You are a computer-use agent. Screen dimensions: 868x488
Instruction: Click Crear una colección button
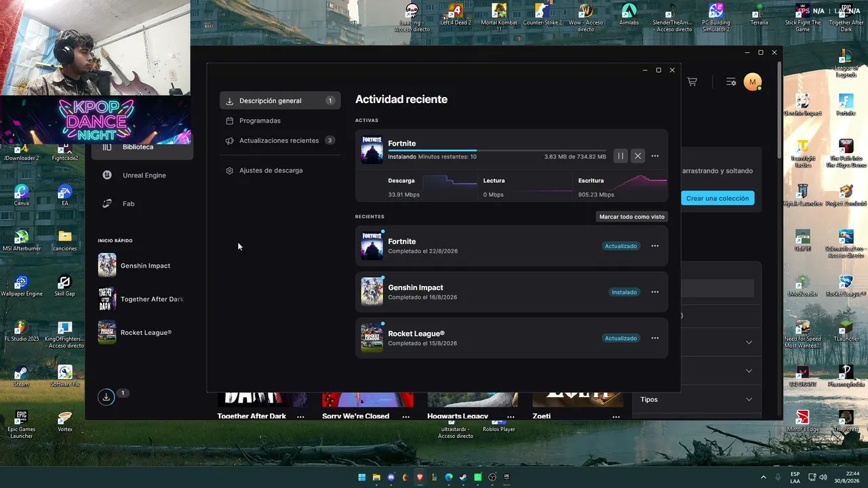click(717, 198)
